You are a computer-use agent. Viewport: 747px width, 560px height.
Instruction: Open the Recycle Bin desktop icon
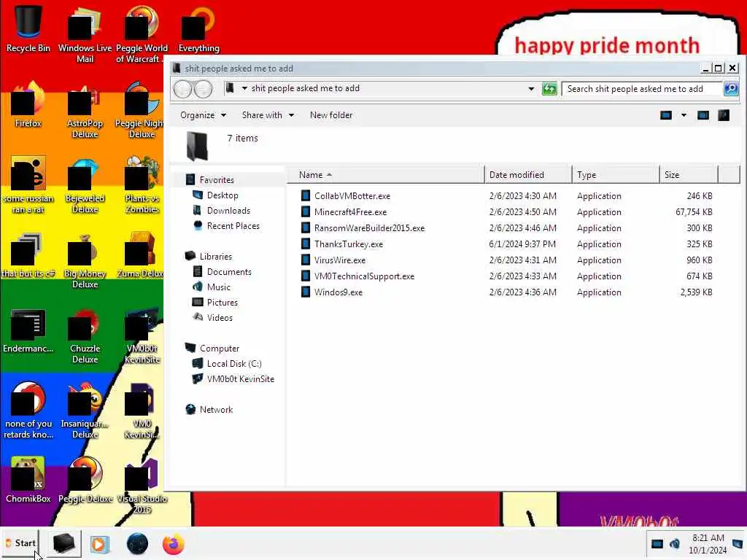28,28
